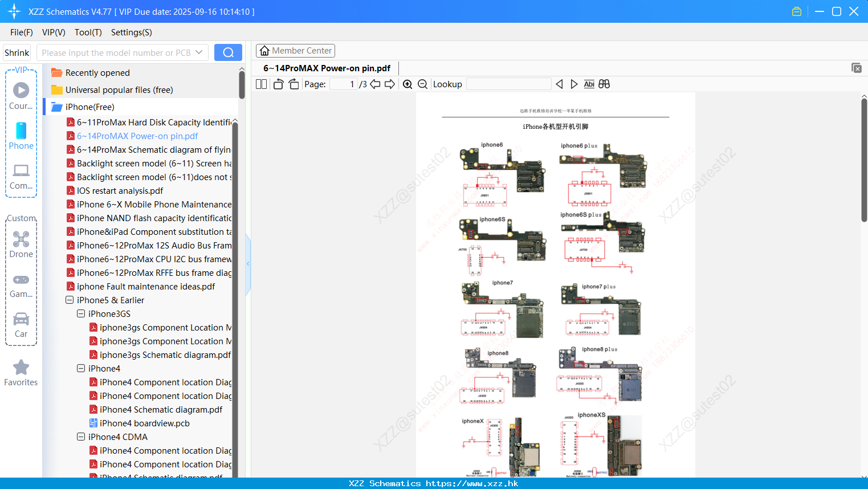
Task: Open the Drone sidebar category
Action: 21,244
